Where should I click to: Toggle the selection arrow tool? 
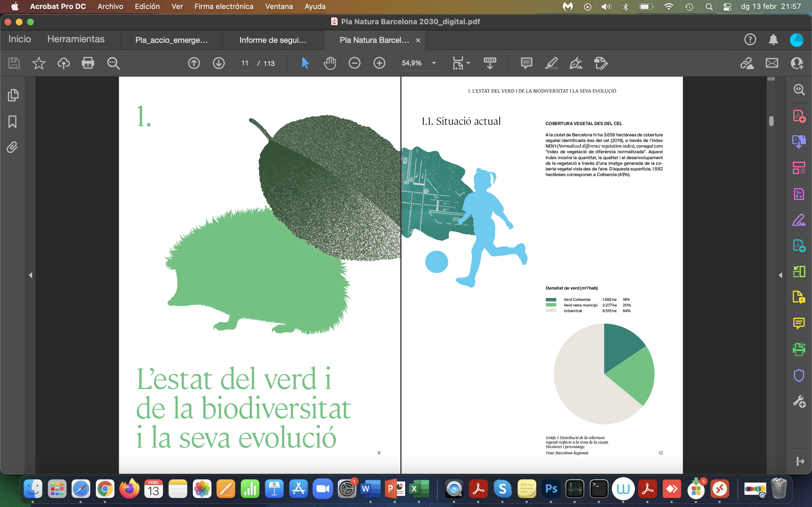pos(305,63)
